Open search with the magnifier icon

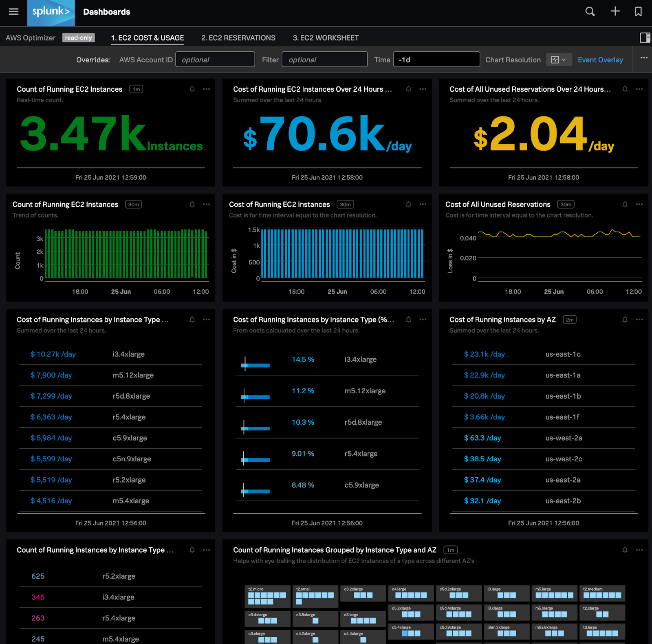[x=590, y=11]
